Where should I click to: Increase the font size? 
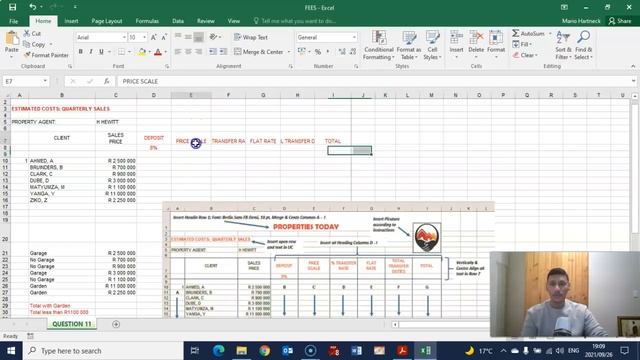pyautogui.click(x=153, y=37)
